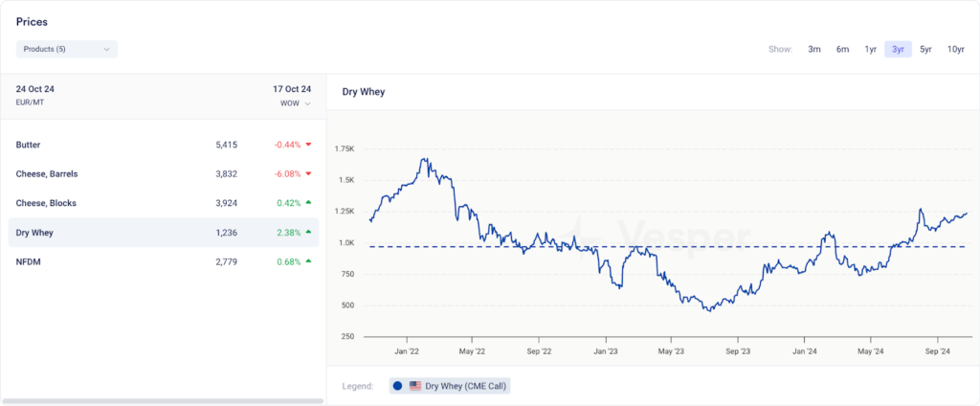This screenshot has height=406, width=980.
Task: Expand the WOW comparison dropdown
Action: tap(296, 103)
